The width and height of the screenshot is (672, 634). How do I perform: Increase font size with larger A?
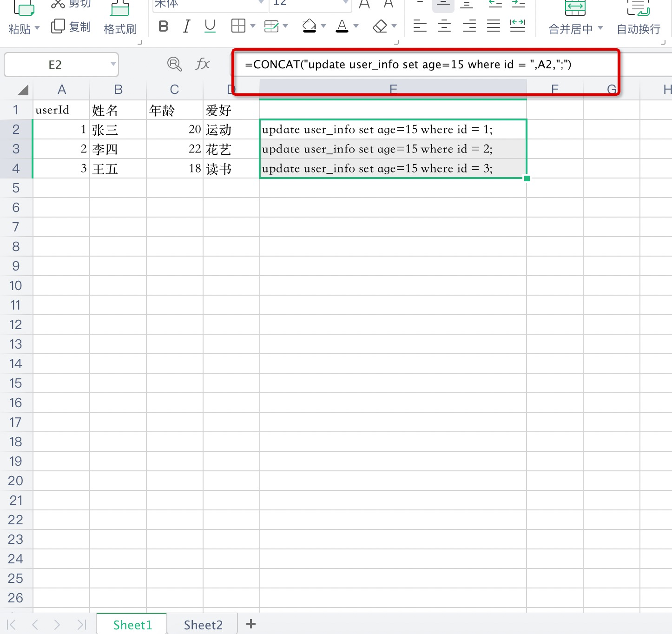(x=364, y=4)
